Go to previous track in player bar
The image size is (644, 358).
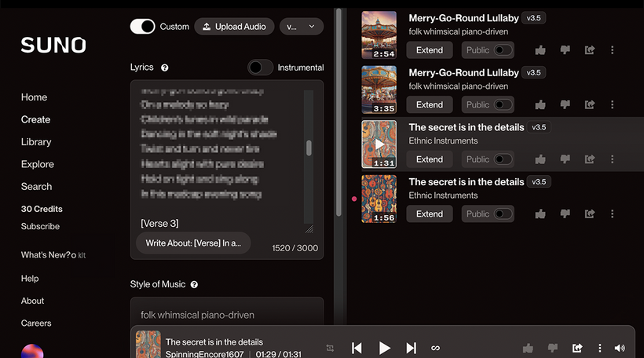pos(357,348)
